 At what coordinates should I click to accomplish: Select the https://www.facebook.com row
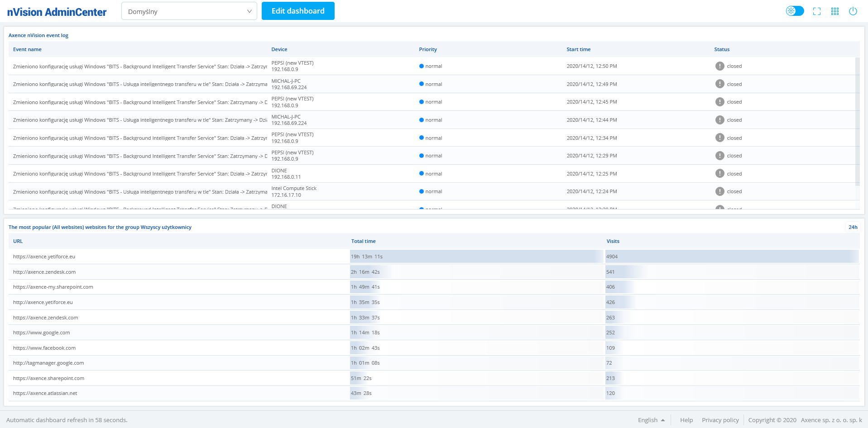pyautogui.click(x=44, y=348)
